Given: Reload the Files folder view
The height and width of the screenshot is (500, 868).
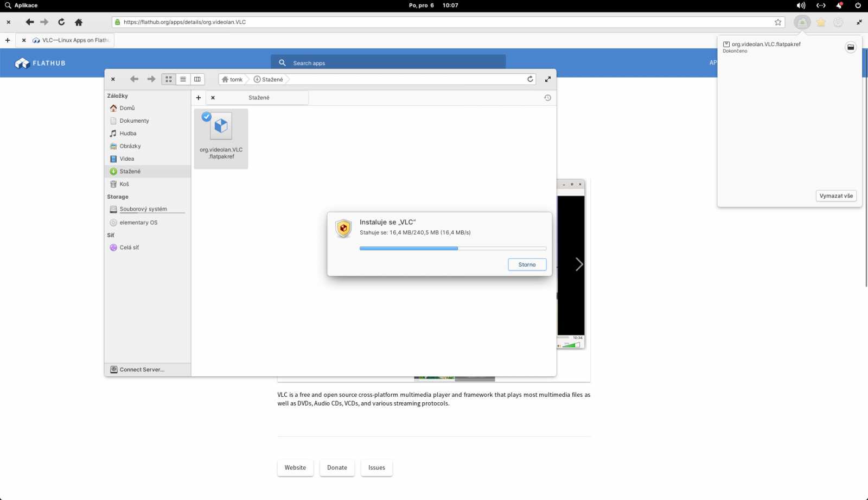Looking at the screenshot, I should (x=530, y=79).
